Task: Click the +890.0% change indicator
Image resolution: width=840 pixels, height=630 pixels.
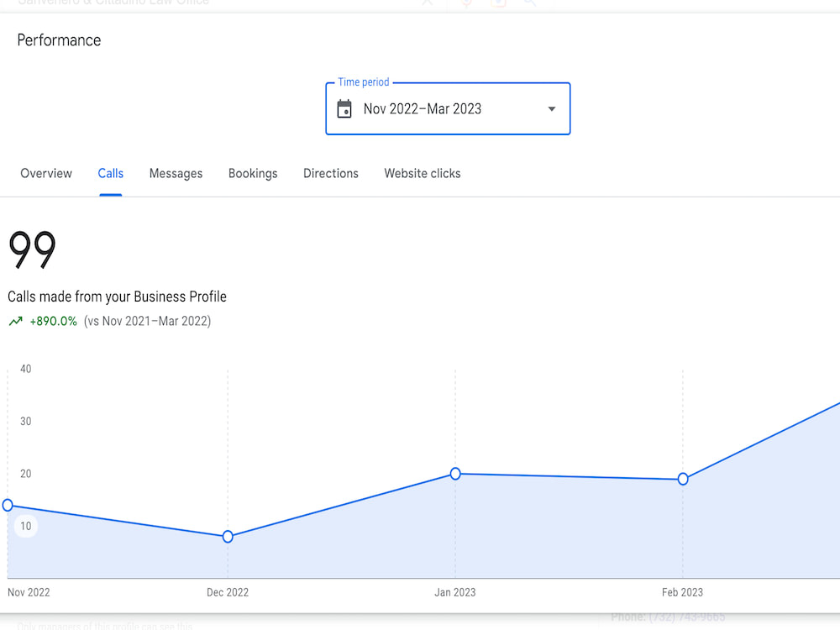Action: (54, 322)
